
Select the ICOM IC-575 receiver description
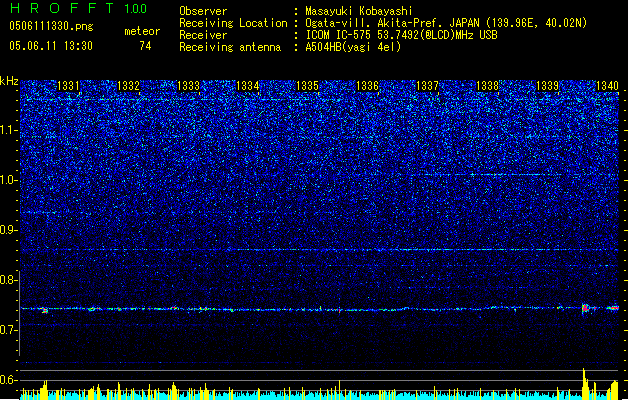click(x=402, y=35)
